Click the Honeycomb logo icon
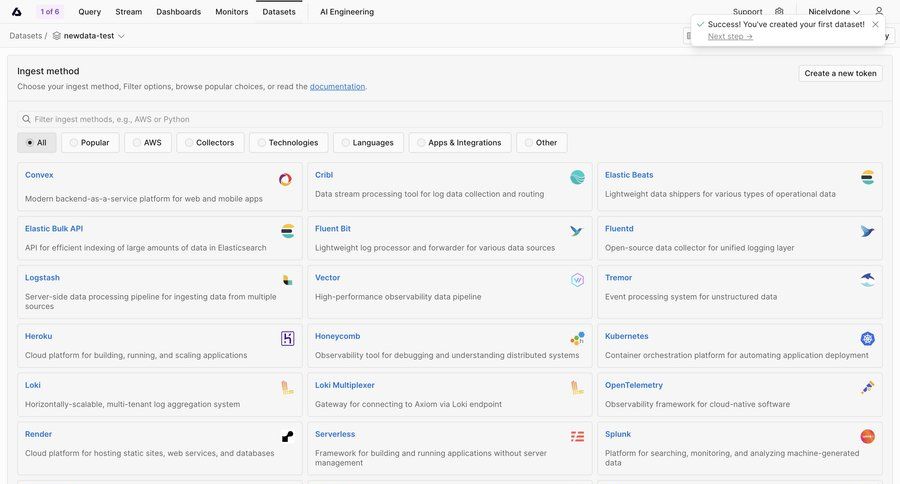The height and width of the screenshot is (484, 900). (577, 338)
